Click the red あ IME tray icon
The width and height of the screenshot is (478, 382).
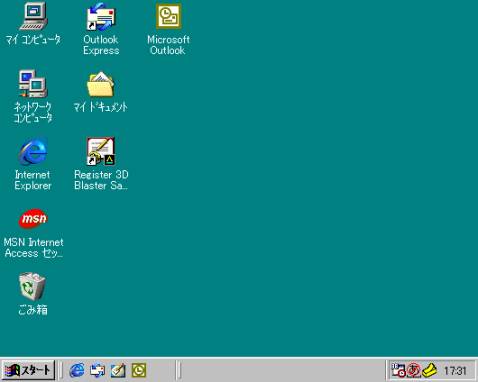pos(413,370)
